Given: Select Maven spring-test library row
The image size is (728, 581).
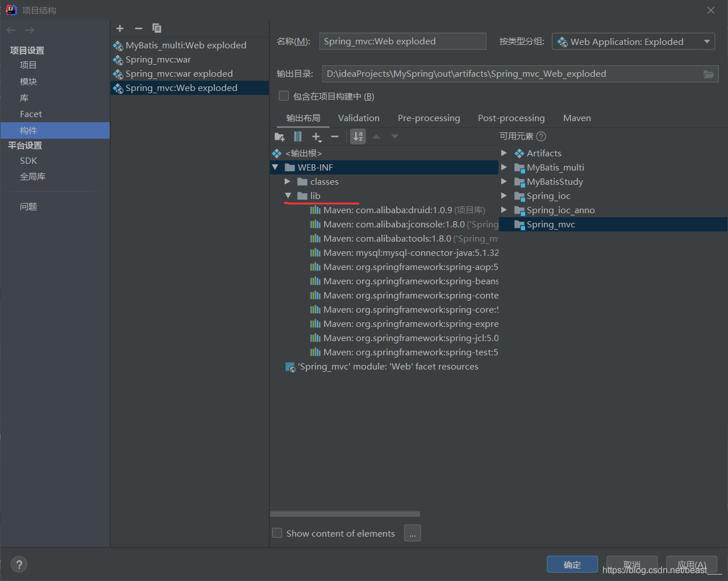Looking at the screenshot, I should pyautogui.click(x=384, y=352).
